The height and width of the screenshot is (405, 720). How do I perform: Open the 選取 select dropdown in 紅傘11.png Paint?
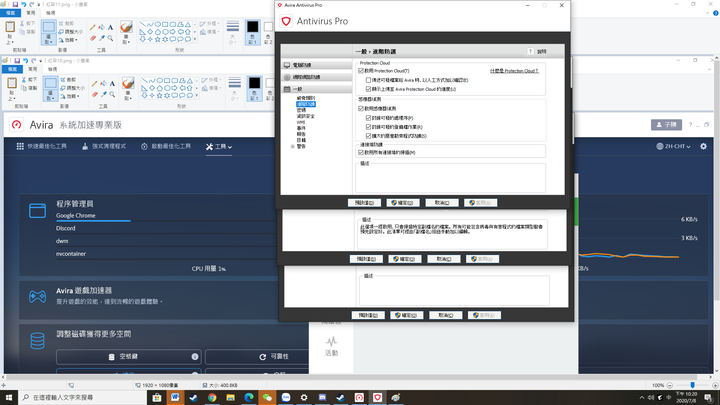pos(48,40)
